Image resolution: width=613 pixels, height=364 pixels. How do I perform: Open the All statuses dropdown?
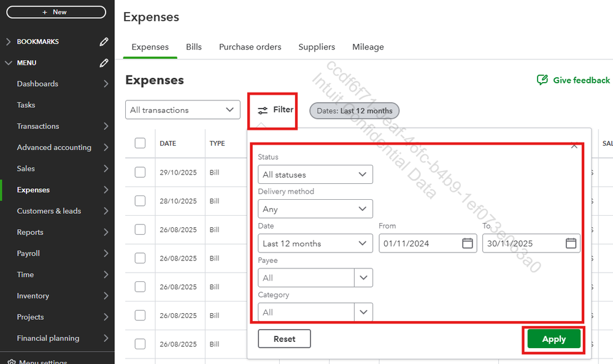coord(315,175)
